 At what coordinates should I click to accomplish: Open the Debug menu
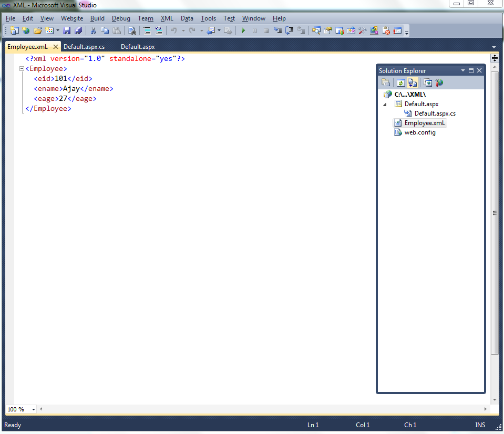coord(121,18)
